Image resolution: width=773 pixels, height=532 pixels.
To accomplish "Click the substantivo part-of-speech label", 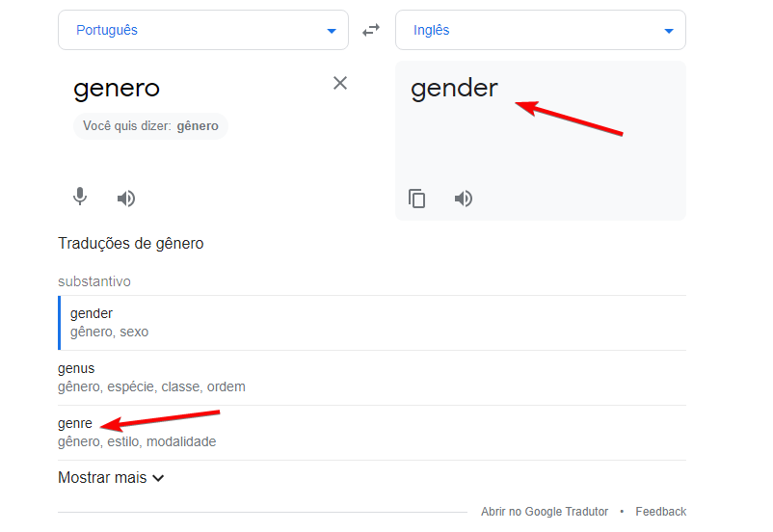I will click(94, 281).
